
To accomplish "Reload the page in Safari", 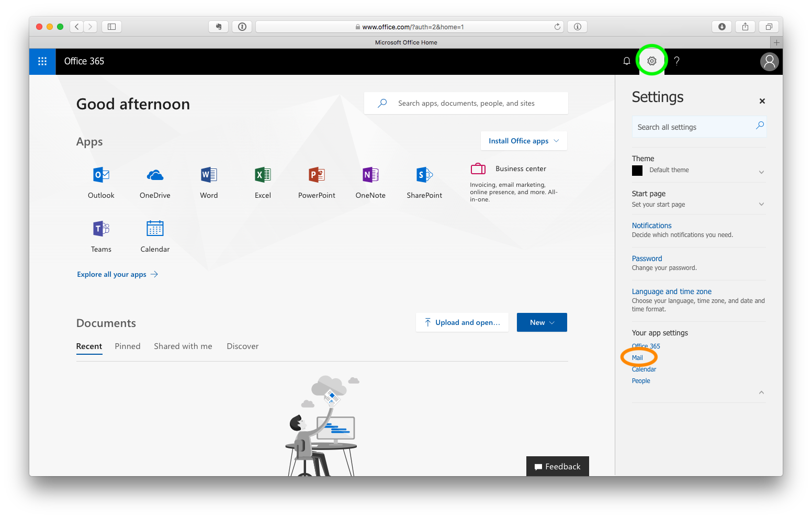I will [557, 27].
